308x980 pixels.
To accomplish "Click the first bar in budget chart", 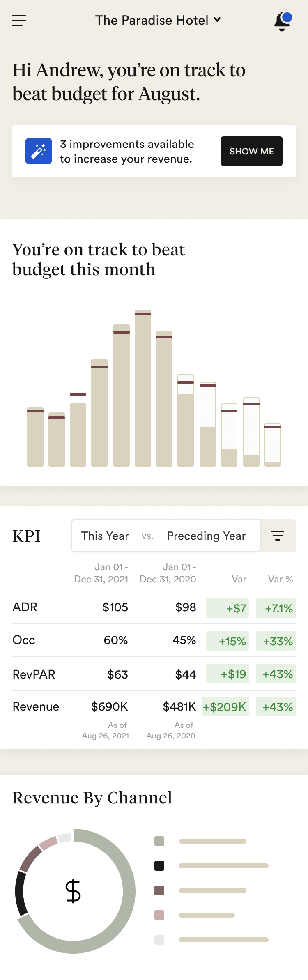I will pyautogui.click(x=35, y=437).
